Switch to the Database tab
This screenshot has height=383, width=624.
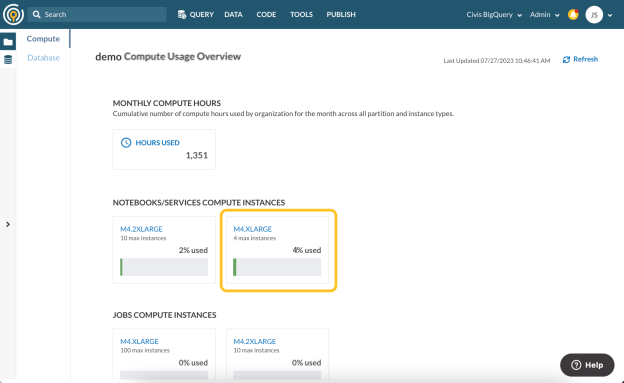(x=43, y=58)
